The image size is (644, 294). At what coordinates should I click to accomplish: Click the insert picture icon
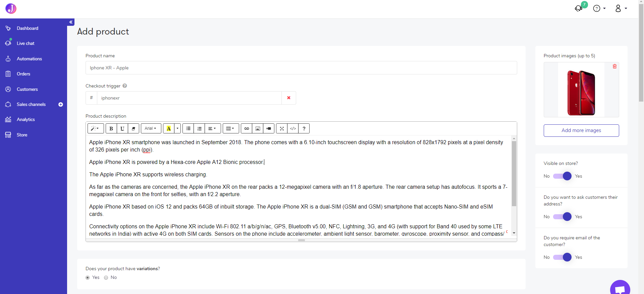click(x=258, y=128)
